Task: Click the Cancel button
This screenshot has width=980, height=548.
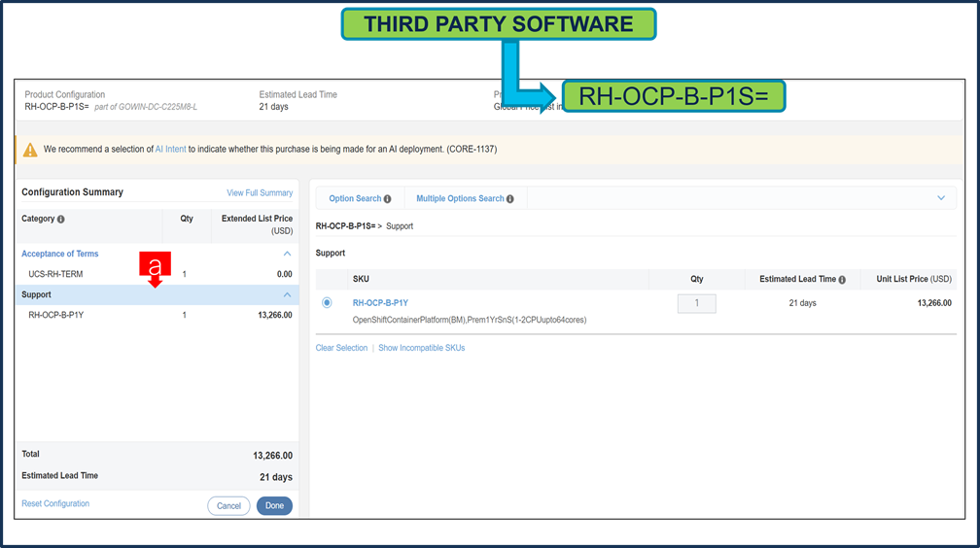Action: pos(228,505)
